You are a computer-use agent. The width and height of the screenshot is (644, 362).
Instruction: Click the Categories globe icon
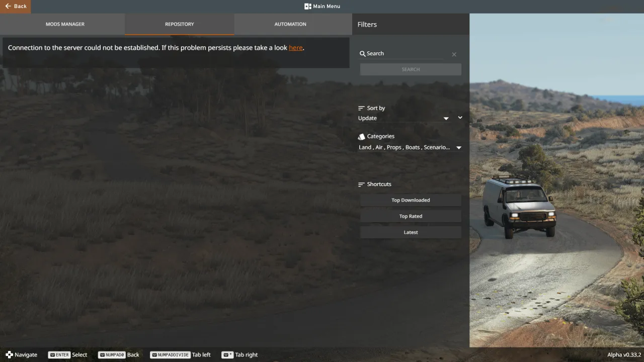pyautogui.click(x=361, y=136)
